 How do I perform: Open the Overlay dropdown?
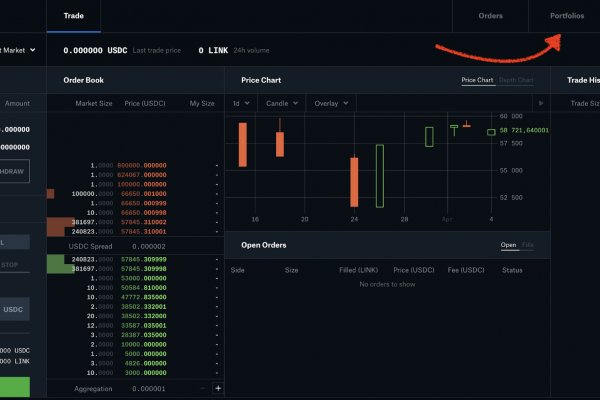[330, 103]
